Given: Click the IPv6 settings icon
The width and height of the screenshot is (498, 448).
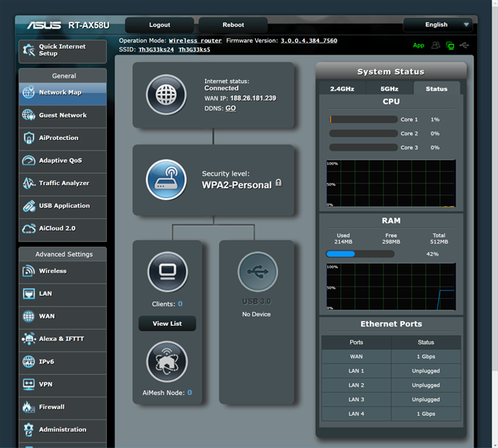Looking at the screenshot, I should [28, 361].
